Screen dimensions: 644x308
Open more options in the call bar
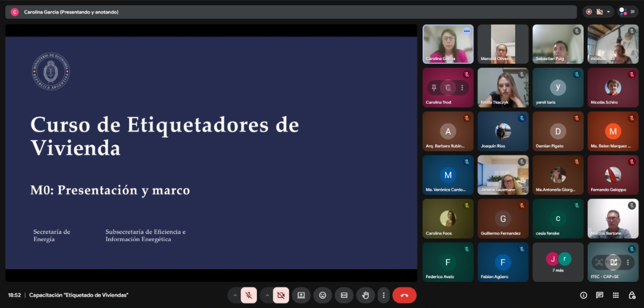coord(384,296)
